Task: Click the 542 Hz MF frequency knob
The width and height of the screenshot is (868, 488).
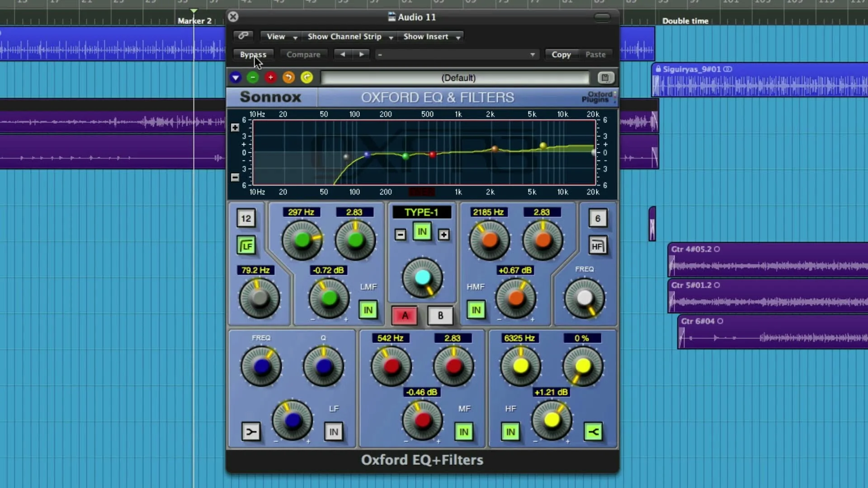Action: (x=392, y=366)
